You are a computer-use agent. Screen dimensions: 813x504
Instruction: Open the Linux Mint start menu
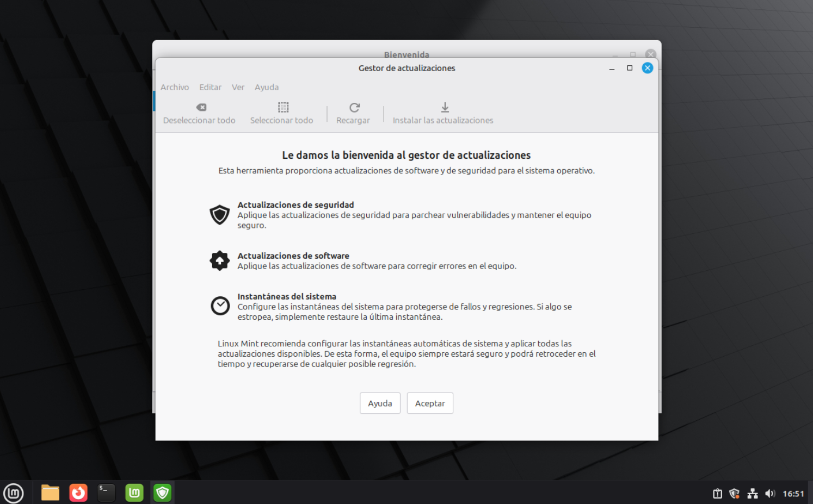[x=14, y=493]
